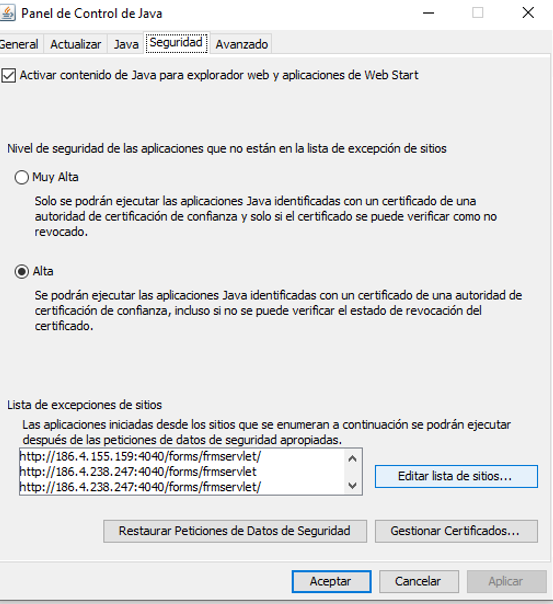This screenshot has height=604, width=553.
Task: Open Gestionar Certificados dialog
Action: pos(456,531)
